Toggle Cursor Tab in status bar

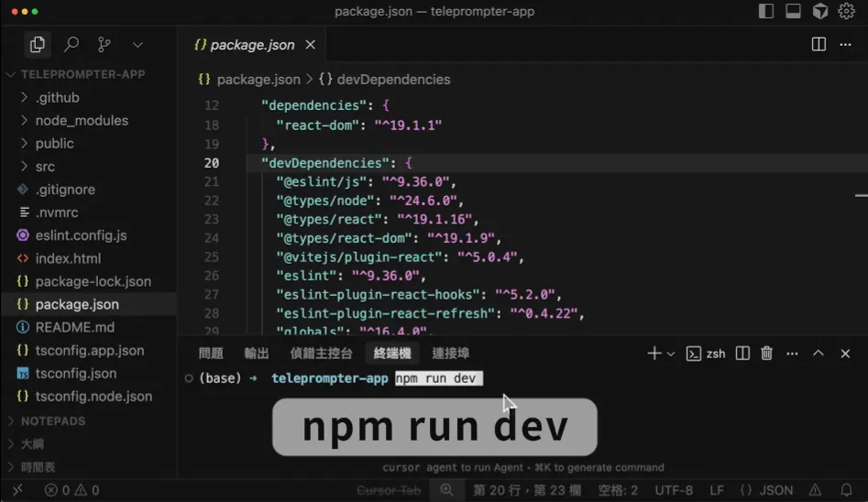coord(389,490)
